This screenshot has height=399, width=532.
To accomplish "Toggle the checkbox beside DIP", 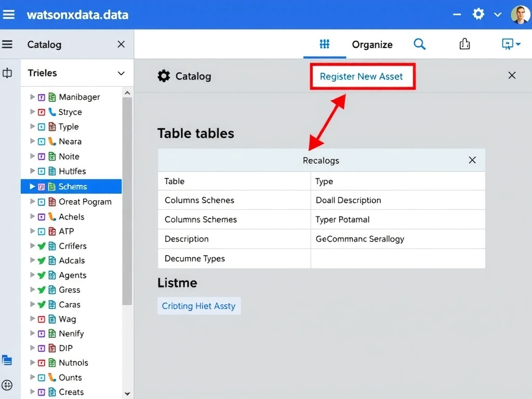I will 42,348.
